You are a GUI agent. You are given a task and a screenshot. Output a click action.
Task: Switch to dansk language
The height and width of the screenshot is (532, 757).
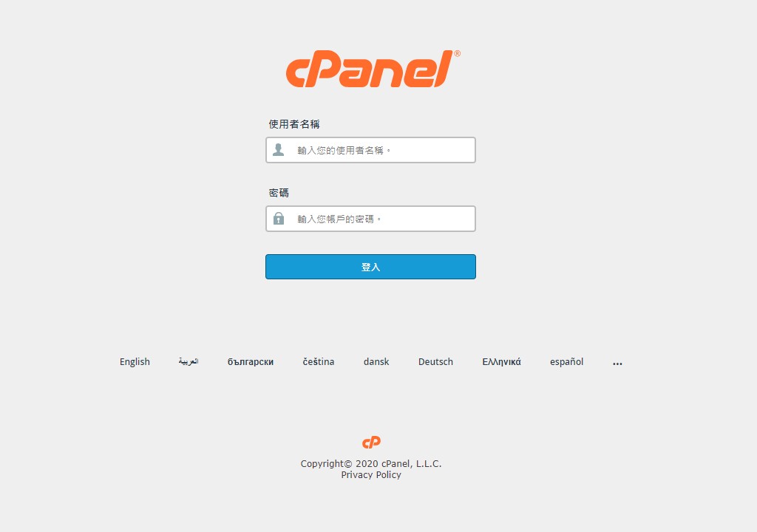point(376,361)
